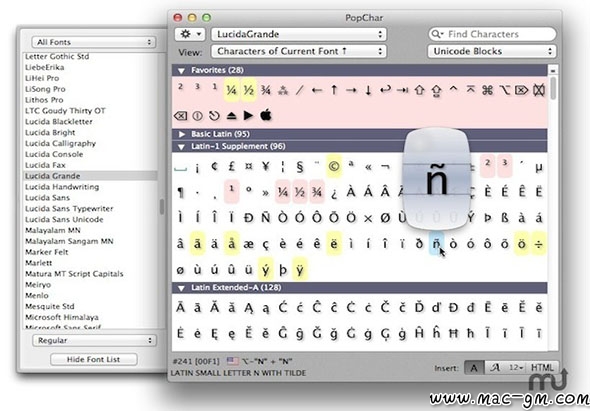Collapse the Favorites (28) section
Viewport: 590px width, 411px height.
[182, 70]
